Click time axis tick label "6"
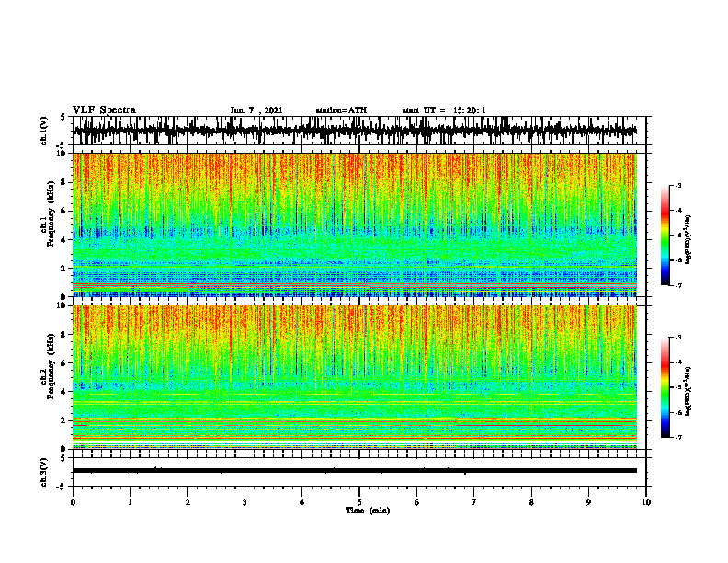Screen dimensions: 728x563 (417, 502)
